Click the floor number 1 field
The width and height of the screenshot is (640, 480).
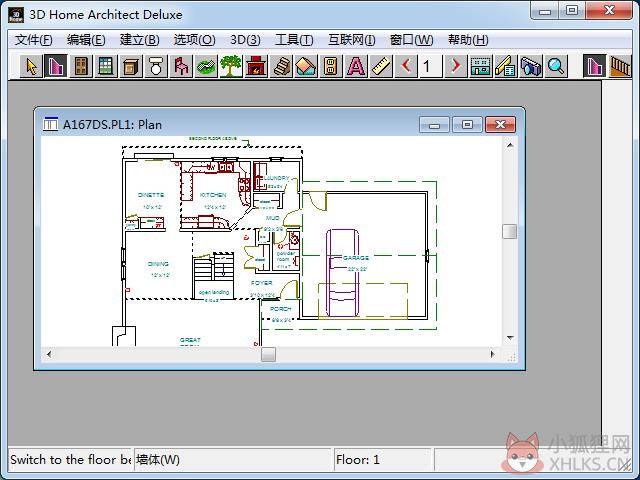coord(431,66)
